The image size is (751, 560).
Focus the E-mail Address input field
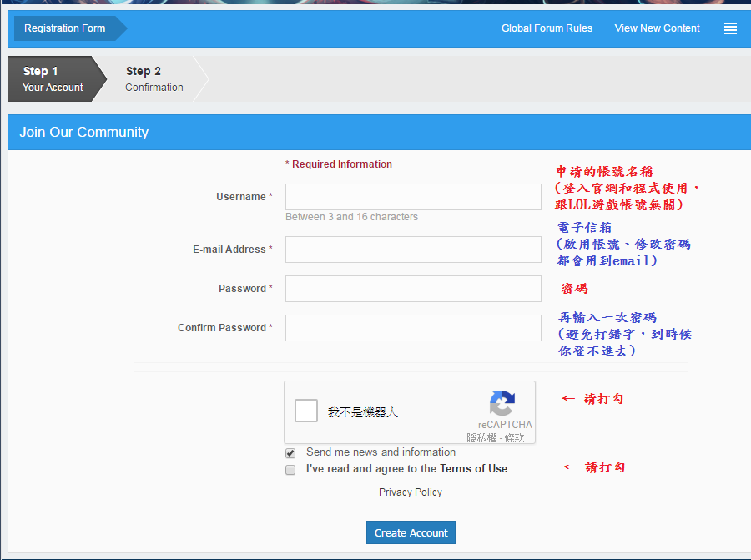point(413,250)
